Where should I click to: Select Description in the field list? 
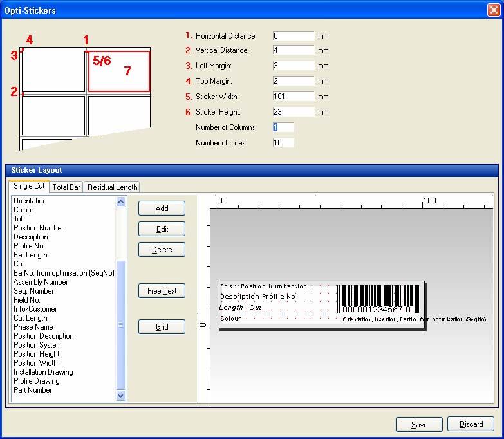tap(30, 237)
